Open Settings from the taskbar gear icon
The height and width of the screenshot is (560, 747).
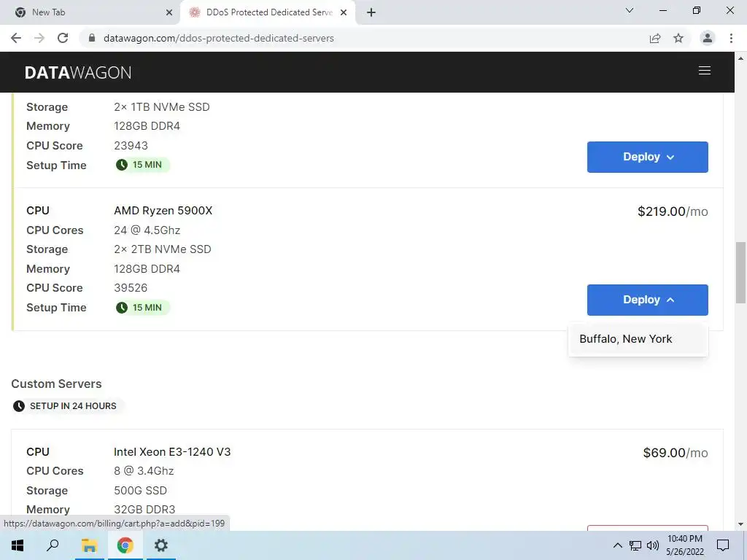coord(161,545)
